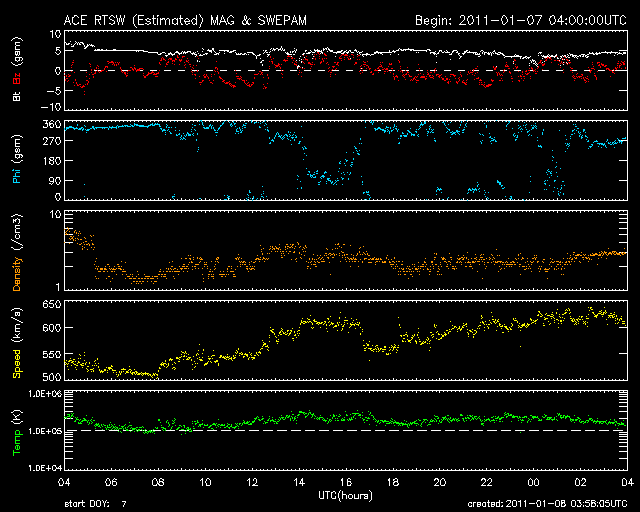
Task: Click the 'Begin: 2011-01-07 04:00:00UTC' label
Action: click(x=521, y=20)
